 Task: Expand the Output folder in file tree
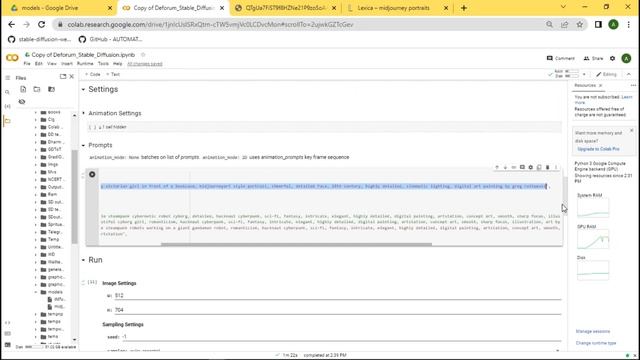pyautogui.click(x=36, y=187)
